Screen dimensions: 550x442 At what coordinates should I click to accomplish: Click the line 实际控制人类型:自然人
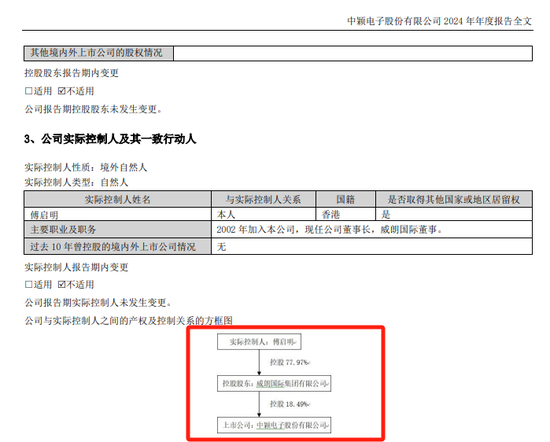pos(76,182)
